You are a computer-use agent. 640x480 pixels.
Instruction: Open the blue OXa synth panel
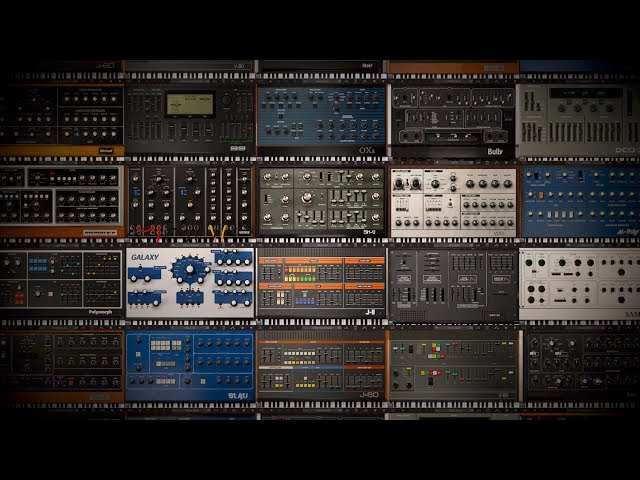point(321,121)
